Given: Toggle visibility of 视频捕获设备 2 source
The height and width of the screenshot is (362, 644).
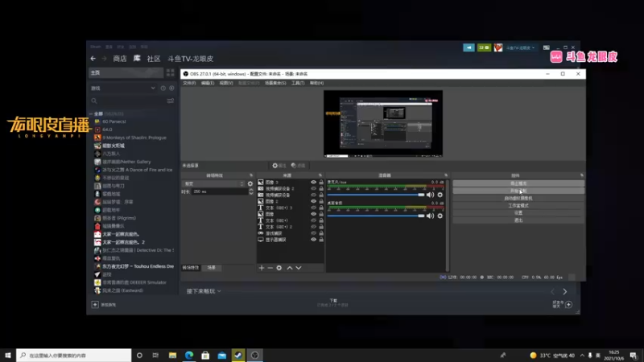Looking at the screenshot, I should click(313, 189).
